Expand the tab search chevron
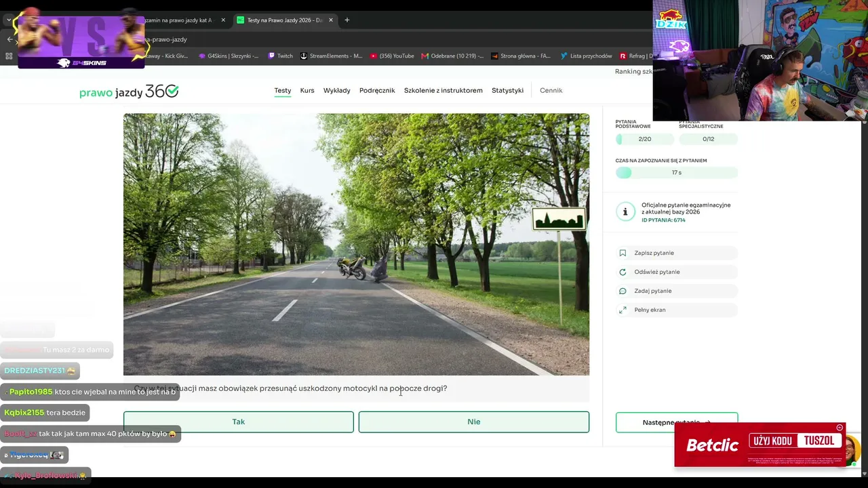The height and width of the screenshot is (488, 868). tap(9, 20)
